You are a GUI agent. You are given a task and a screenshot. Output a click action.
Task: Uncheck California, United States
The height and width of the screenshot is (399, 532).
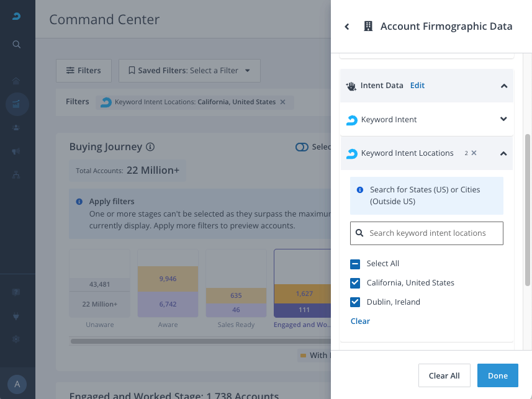pyautogui.click(x=355, y=283)
